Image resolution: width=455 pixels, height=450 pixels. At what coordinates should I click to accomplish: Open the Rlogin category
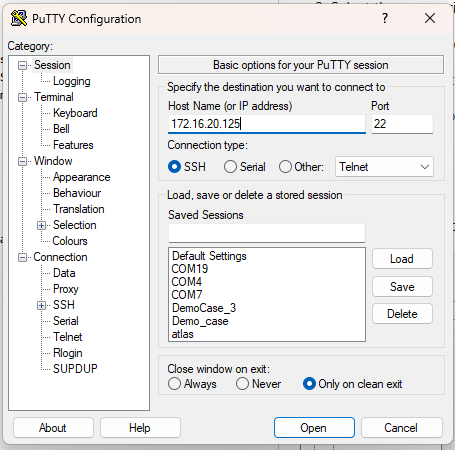pyautogui.click(x=67, y=353)
